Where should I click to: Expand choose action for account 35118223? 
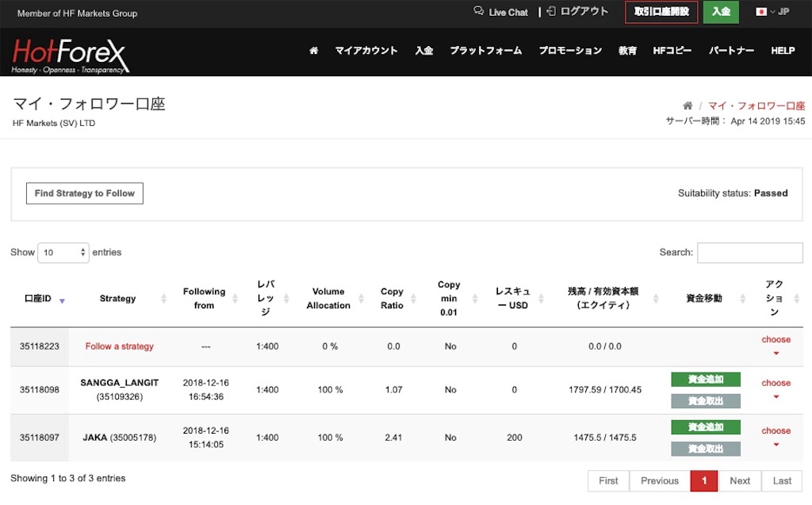[x=776, y=346]
